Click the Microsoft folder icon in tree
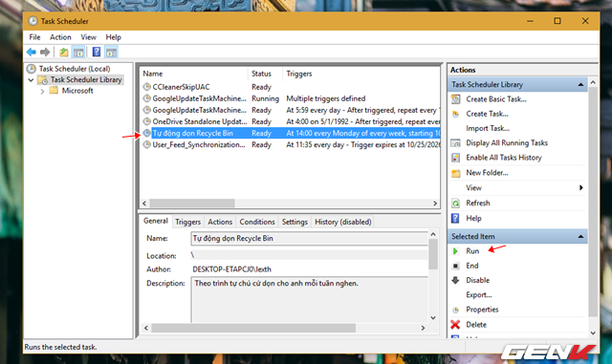Screen dimensions: 612x364 54,91
